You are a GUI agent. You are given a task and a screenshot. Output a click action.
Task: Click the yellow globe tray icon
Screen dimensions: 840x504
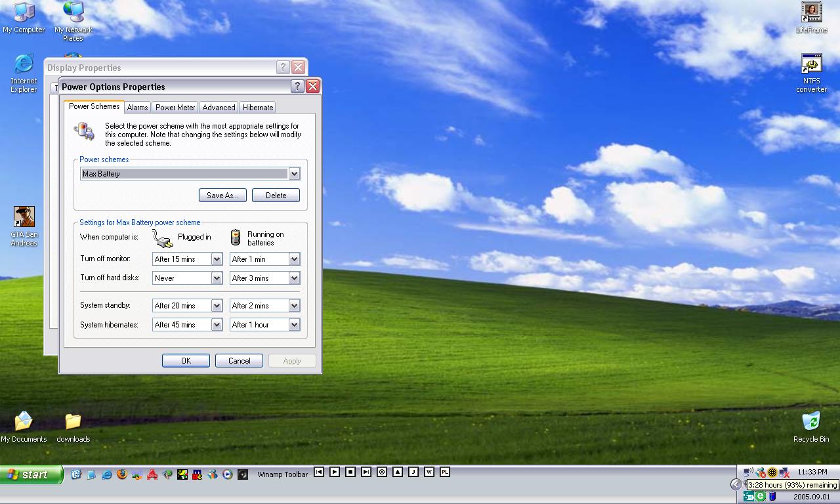click(x=772, y=472)
